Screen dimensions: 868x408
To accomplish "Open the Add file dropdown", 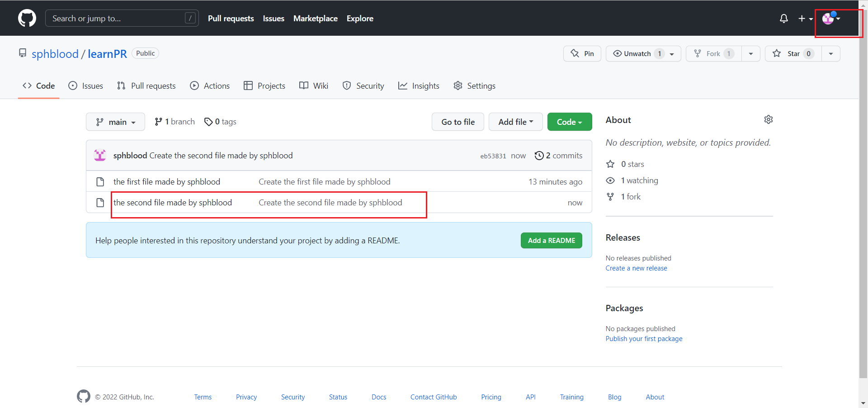I will click(516, 122).
